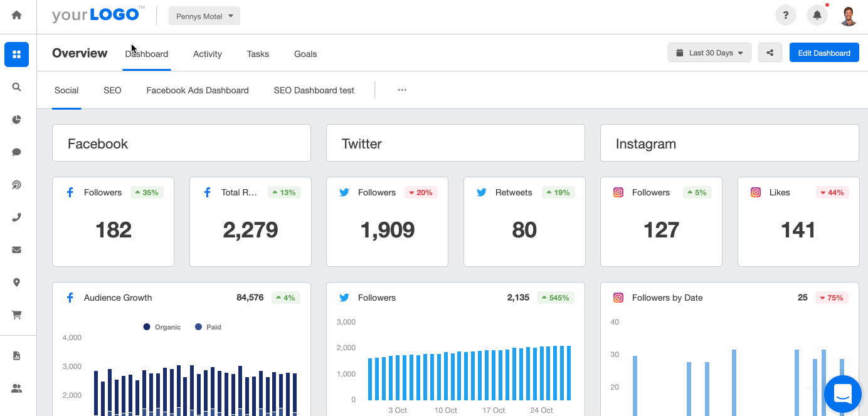Click the home icon in sidebar
This screenshot has height=416, width=868.
click(x=17, y=16)
